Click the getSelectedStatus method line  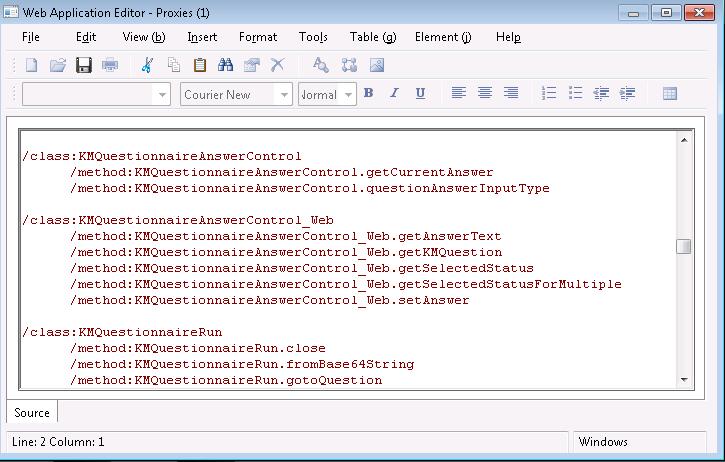[302, 268]
